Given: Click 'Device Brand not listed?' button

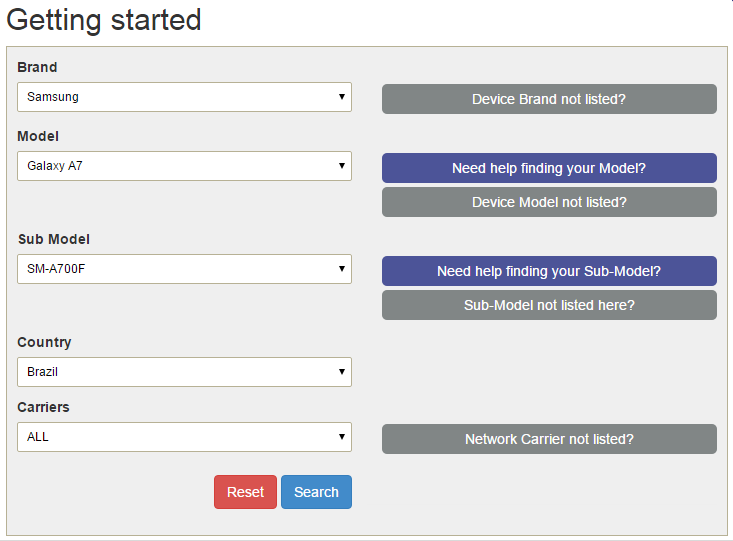Looking at the screenshot, I should coord(549,99).
